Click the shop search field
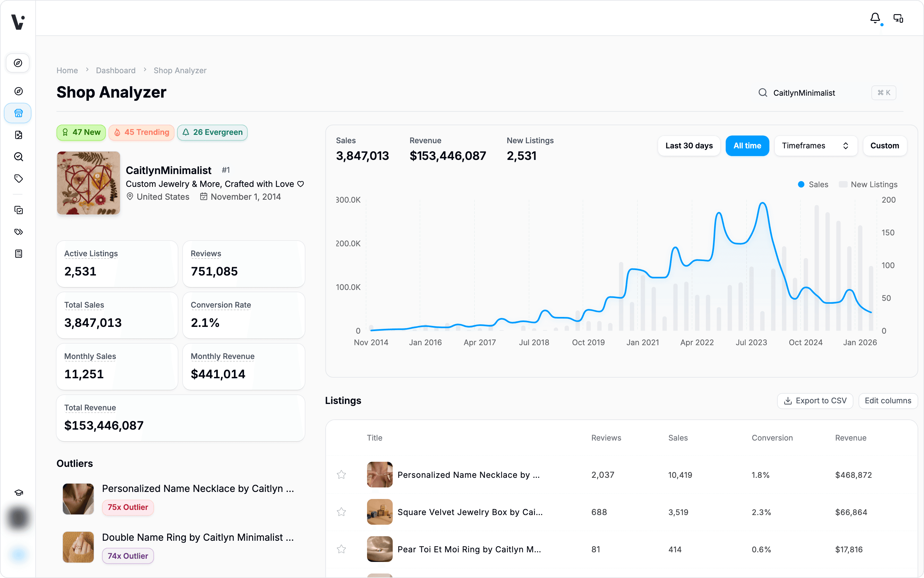The width and height of the screenshot is (924, 578). (827, 92)
